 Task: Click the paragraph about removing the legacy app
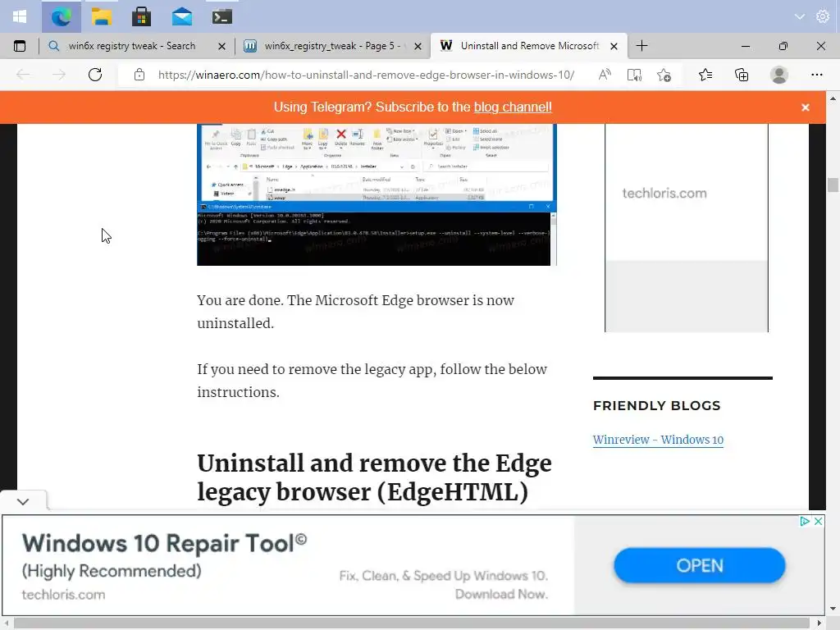[x=372, y=381]
